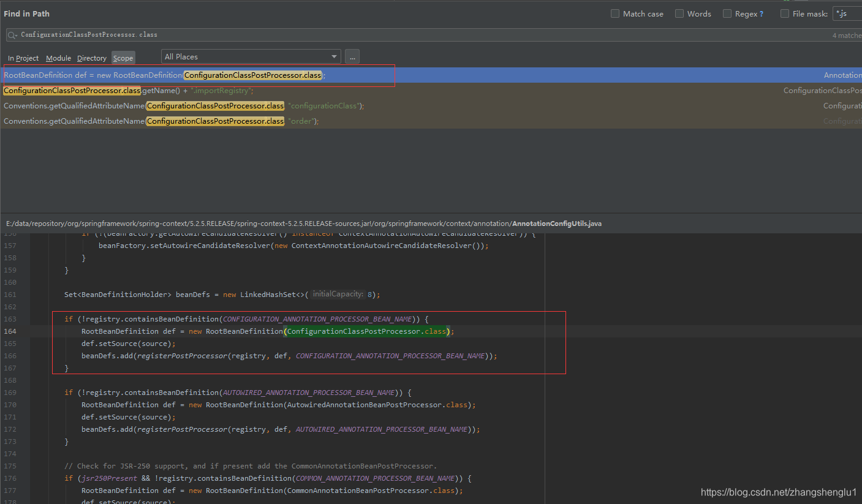Click CommonAnnotationBeanPostProcessor.class in code

pos(372,491)
